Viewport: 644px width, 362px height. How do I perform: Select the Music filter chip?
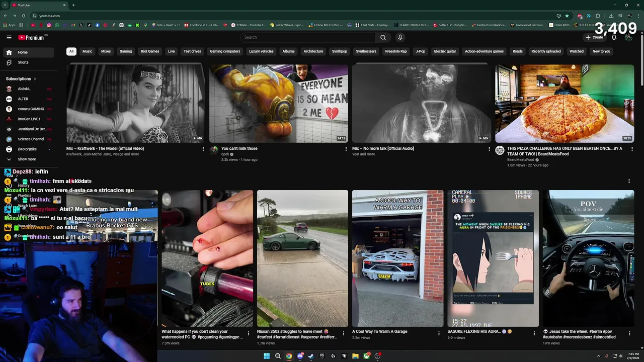pyautogui.click(x=88, y=51)
